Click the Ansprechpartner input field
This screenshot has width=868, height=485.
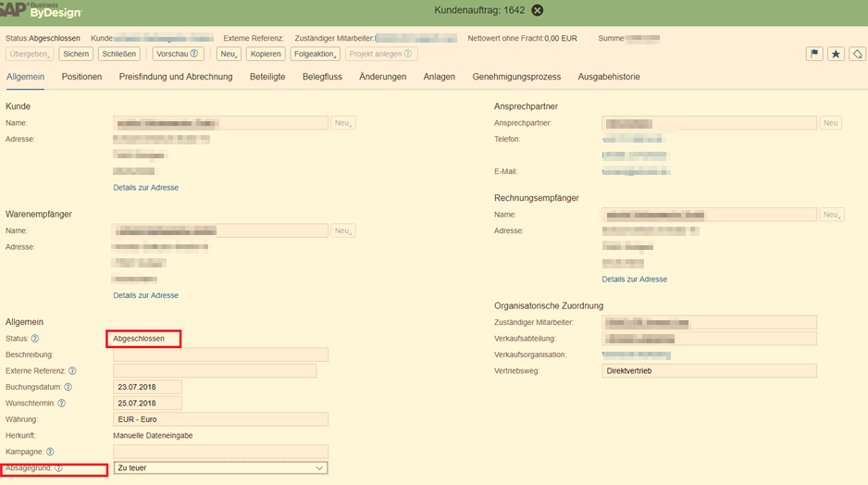(x=709, y=123)
